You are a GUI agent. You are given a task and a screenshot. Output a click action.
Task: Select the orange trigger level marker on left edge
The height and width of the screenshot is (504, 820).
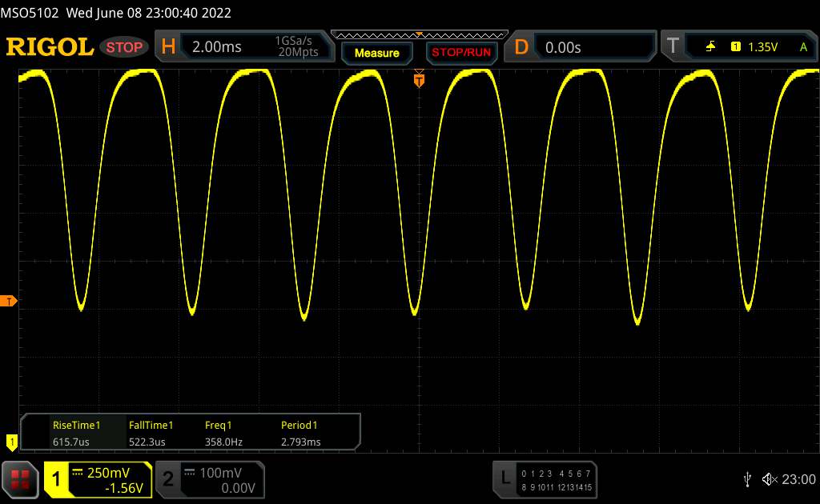click(x=9, y=301)
